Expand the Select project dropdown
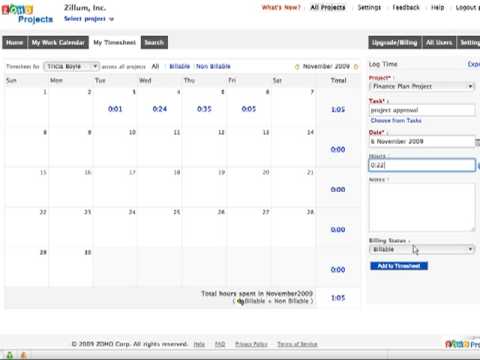 point(89,19)
